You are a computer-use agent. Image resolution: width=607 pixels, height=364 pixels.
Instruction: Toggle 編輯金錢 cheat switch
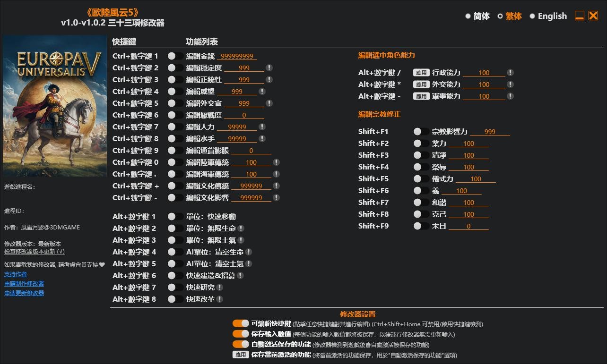[175, 56]
